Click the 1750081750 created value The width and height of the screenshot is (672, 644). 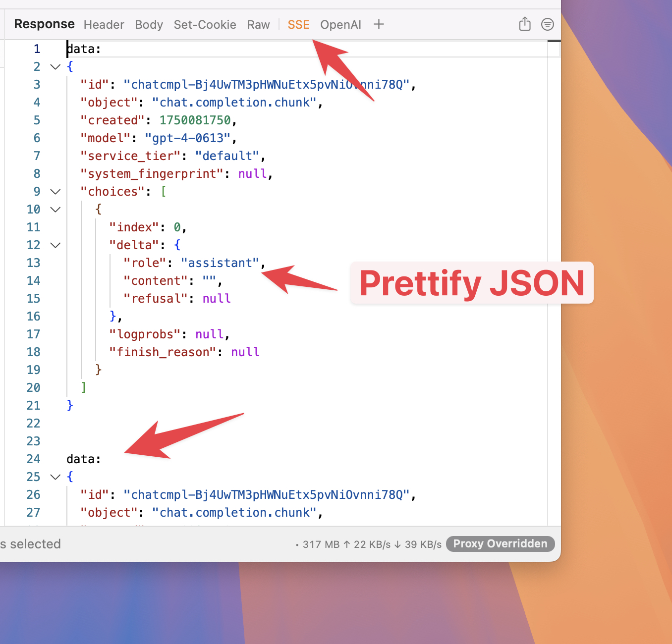195,120
